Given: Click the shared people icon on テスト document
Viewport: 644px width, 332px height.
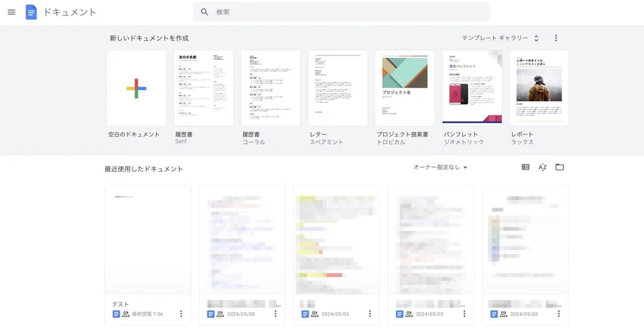Looking at the screenshot, I should (126, 314).
